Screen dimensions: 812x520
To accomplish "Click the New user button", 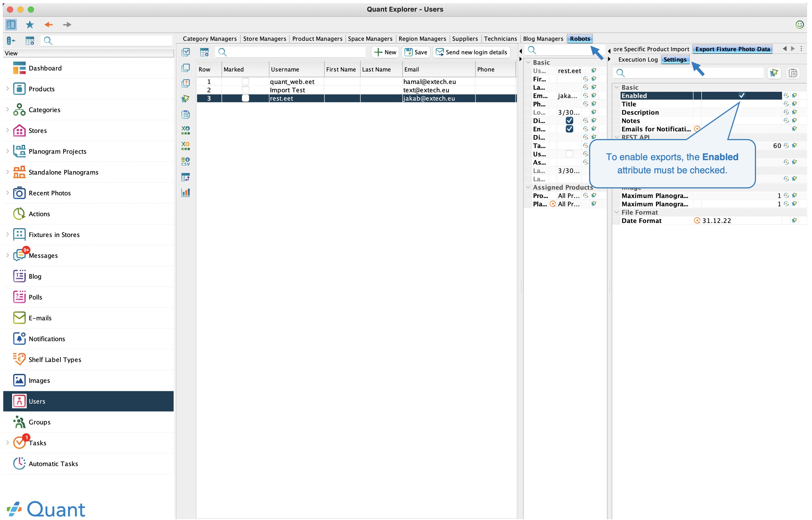I will pyautogui.click(x=385, y=52).
